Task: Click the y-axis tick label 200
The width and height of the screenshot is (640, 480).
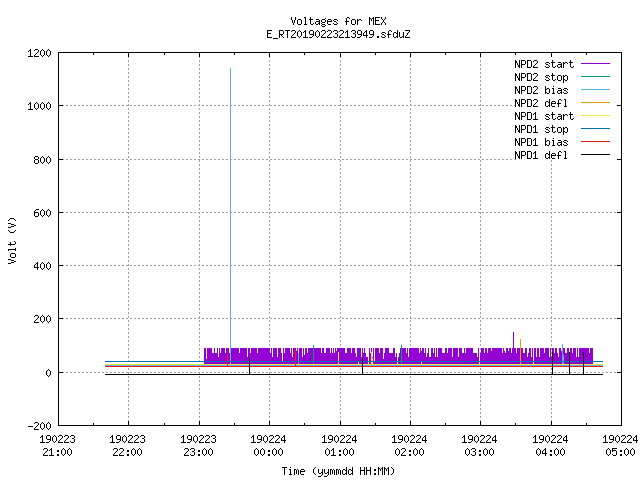Action: (x=42, y=319)
